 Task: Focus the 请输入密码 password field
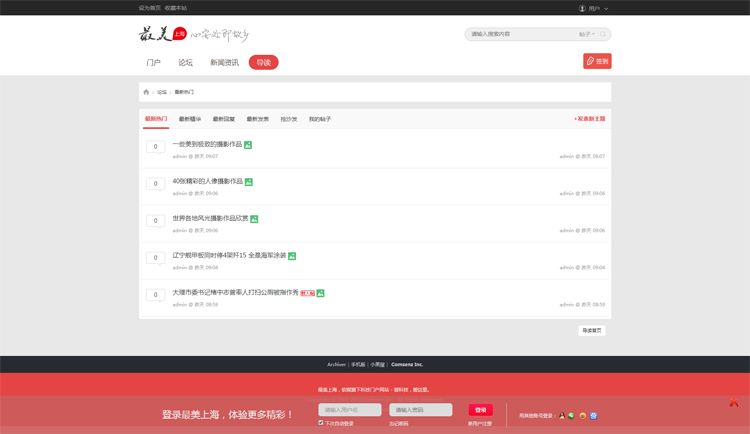tap(420, 410)
